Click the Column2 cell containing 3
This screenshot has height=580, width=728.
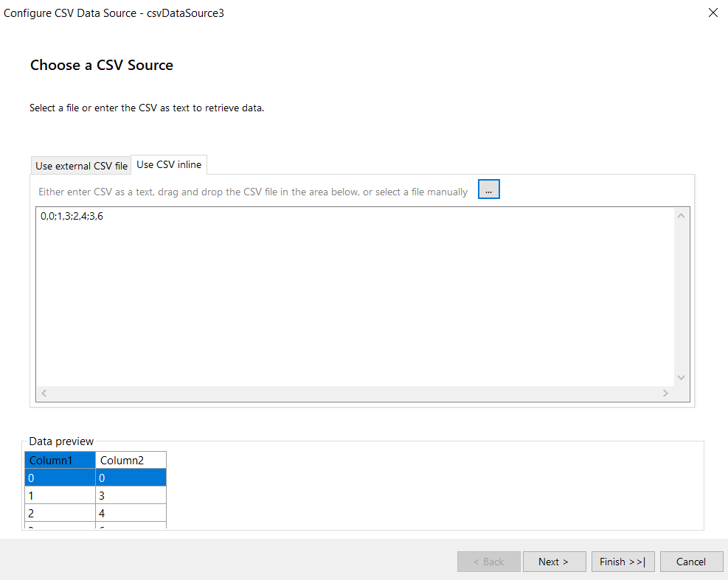click(131, 495)
